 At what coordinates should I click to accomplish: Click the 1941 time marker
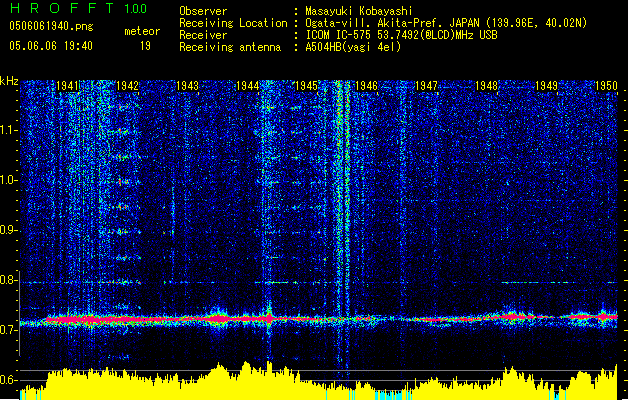point(68,87)
